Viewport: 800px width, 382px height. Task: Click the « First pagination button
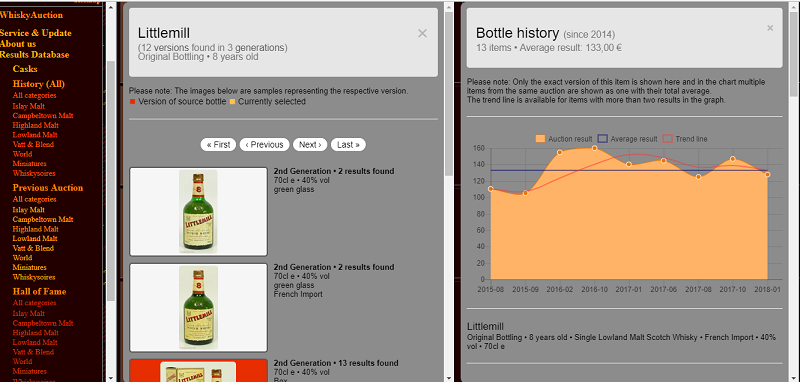(x=218, y=145)
